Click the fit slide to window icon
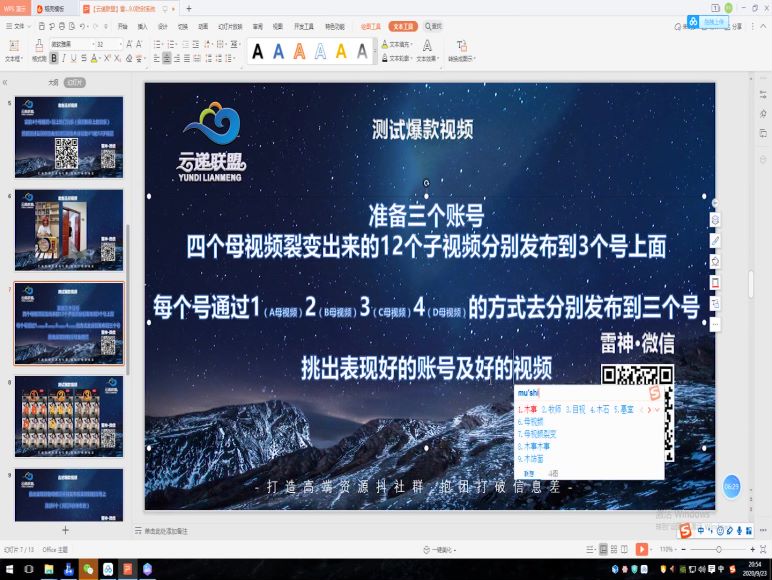Screen dimensions: 772x580 point(763,549)
